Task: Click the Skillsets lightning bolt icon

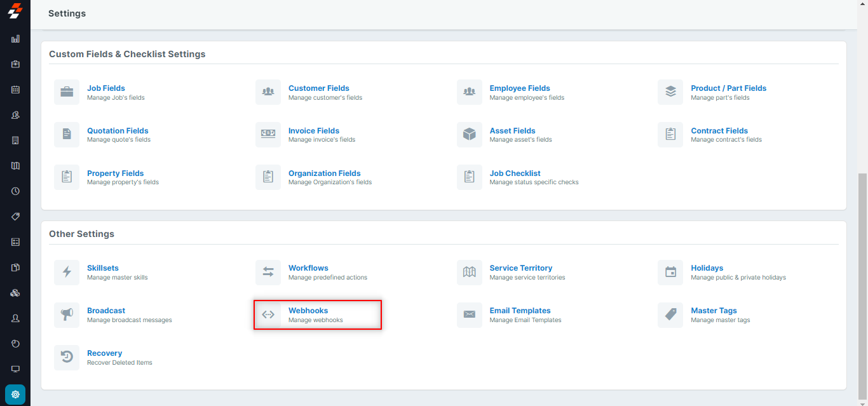Action: (x=67, y=272)
